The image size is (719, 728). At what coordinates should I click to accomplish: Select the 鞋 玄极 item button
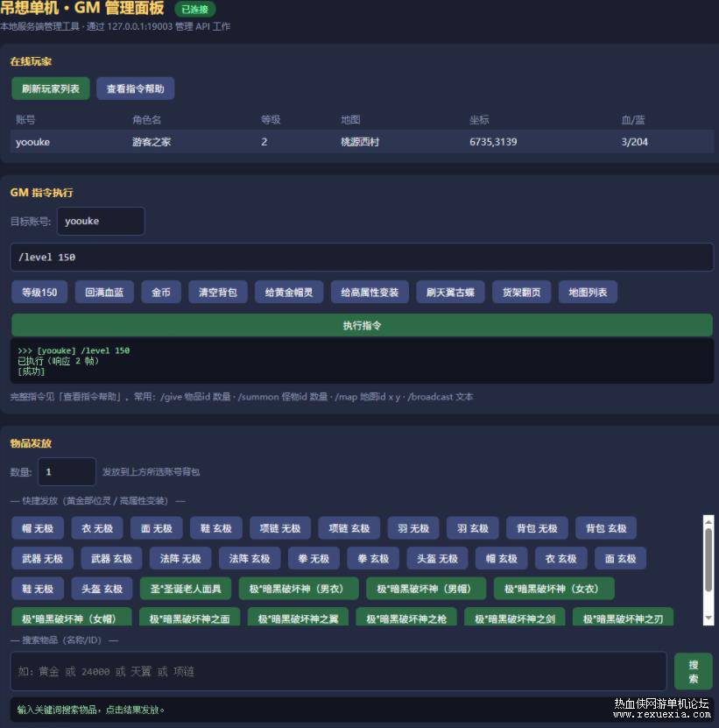point(215,528)
